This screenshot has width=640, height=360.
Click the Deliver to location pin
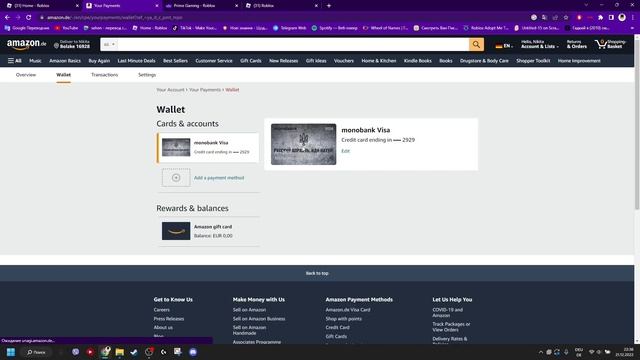coord(56,46)
